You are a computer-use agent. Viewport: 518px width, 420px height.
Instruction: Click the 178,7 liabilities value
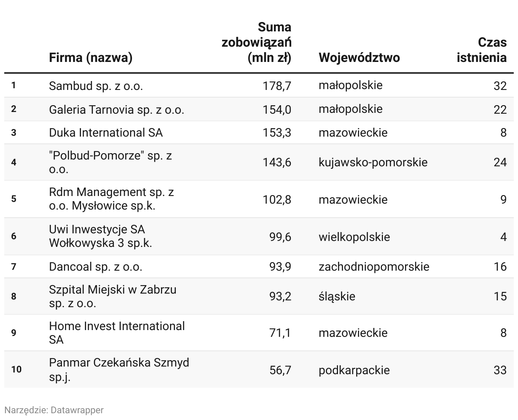coord(277,86)
